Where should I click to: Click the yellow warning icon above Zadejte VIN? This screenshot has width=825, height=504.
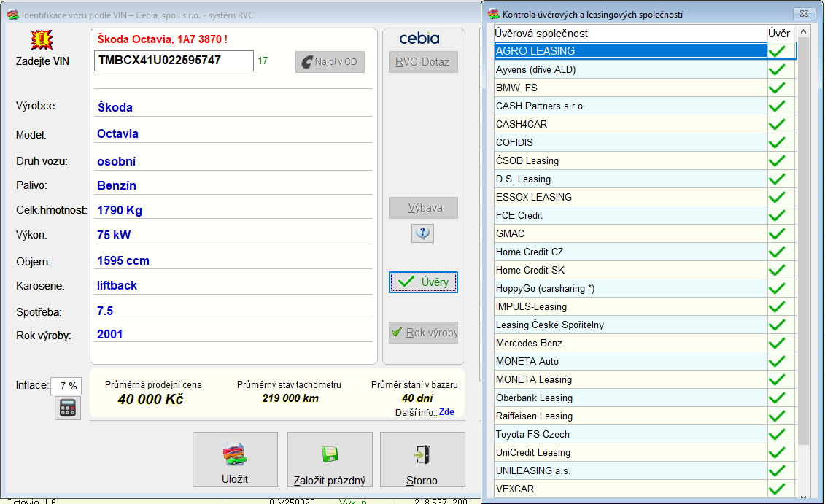(42, 39)
